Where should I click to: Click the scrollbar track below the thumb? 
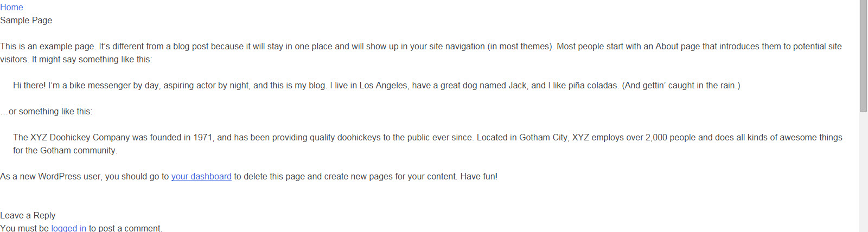863,172
